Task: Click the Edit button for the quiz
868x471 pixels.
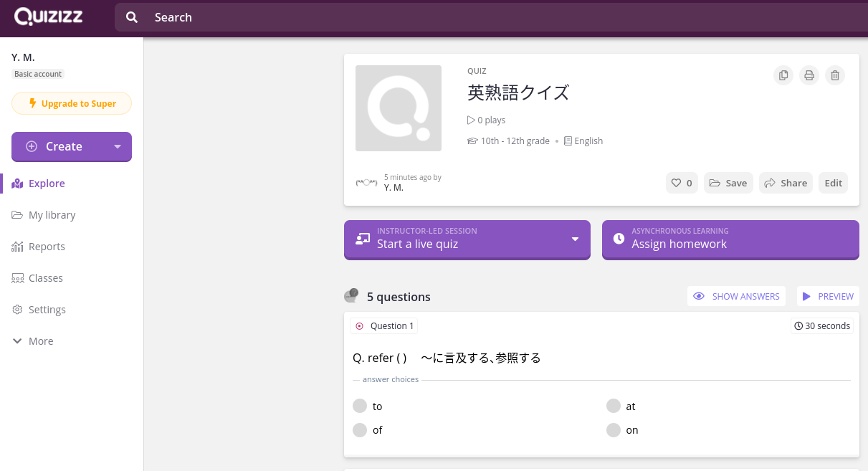Action: [x=833, y=183]
